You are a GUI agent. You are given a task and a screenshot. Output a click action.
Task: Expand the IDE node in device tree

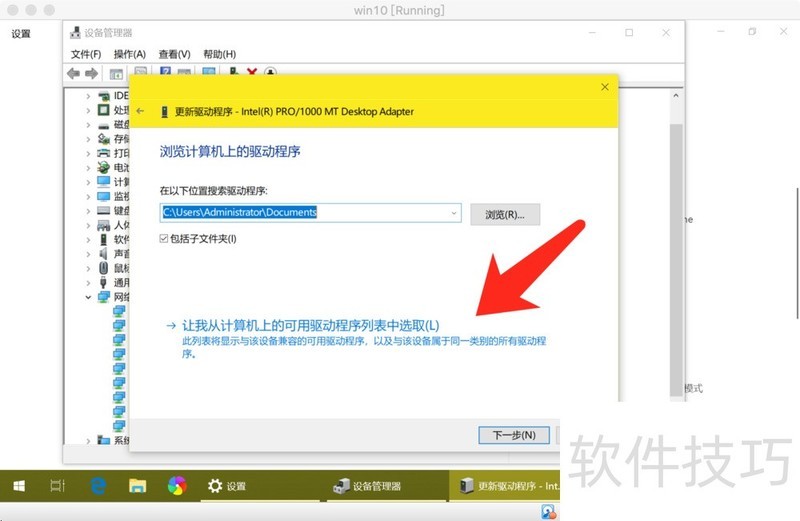pyautogui.click(x=88, y=96)
